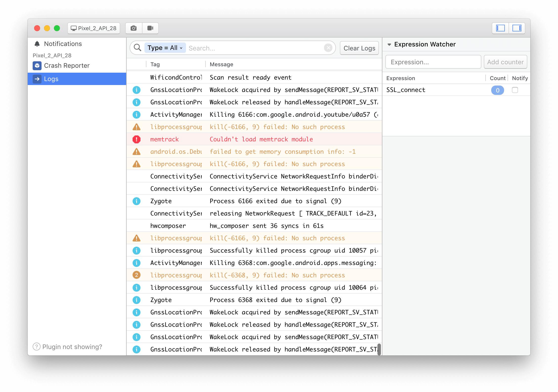The image size is (558, 392).
Task: Take a screenshot with the camera icon
Action: 133,28
